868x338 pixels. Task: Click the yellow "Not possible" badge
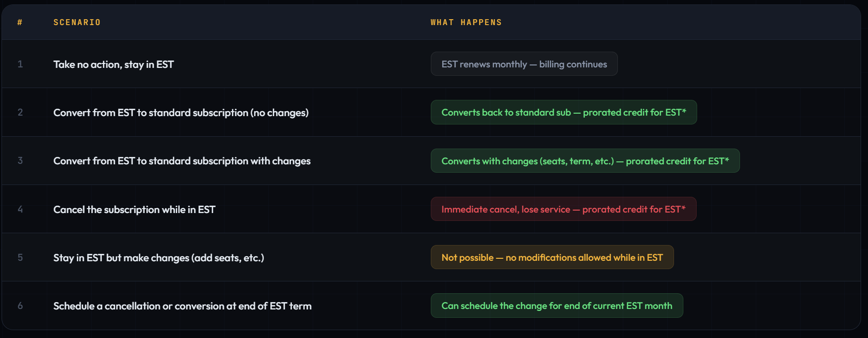[552, 257]
